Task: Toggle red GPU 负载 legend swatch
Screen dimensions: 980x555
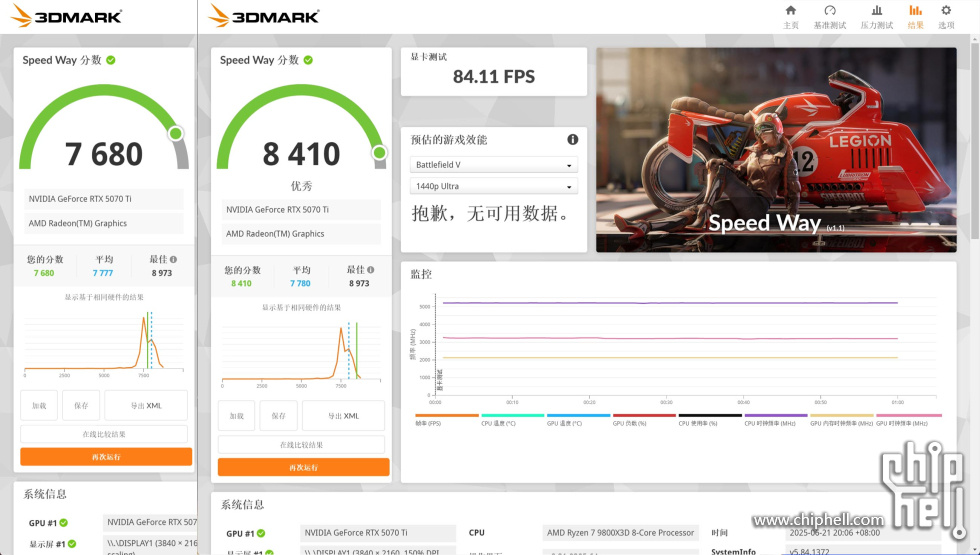Action: tap(644, 415)
